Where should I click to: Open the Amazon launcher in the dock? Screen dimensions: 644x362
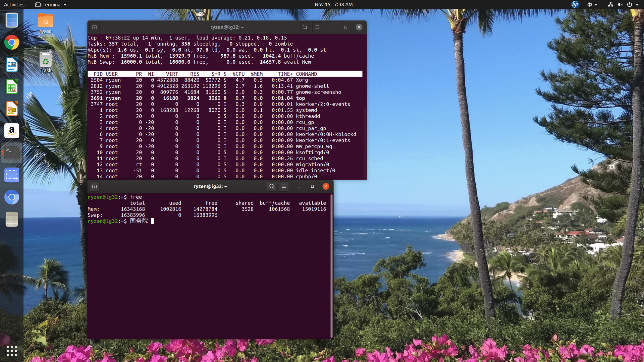pyautogui.click(x=12, y=131)
